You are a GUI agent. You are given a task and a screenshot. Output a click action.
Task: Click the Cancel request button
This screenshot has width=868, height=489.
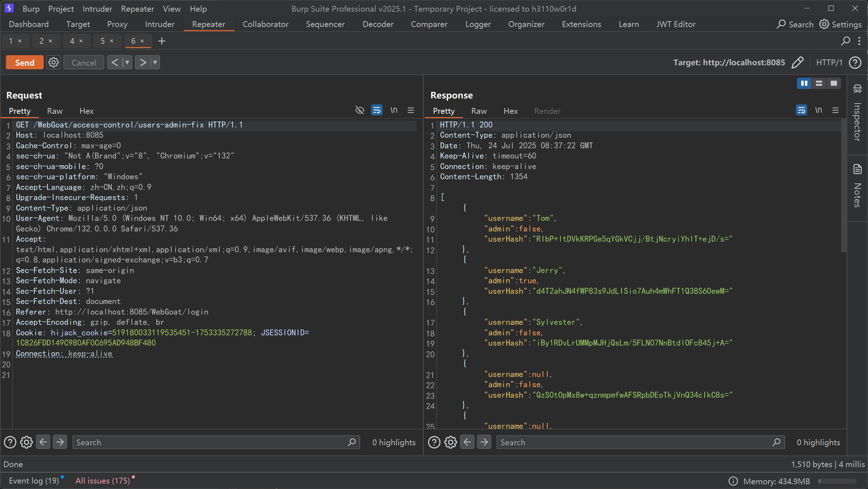(84, 62)
